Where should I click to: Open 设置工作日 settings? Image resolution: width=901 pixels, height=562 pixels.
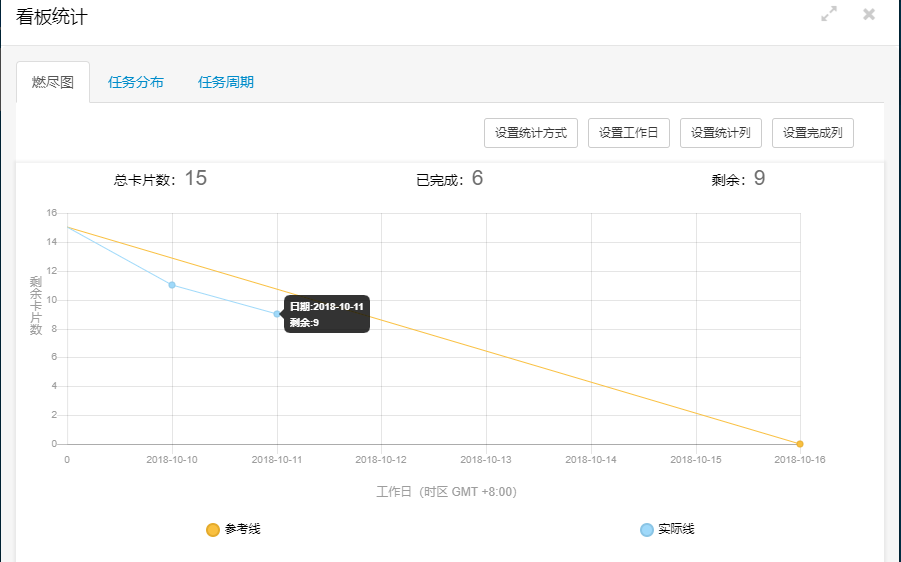pos(629,133)
